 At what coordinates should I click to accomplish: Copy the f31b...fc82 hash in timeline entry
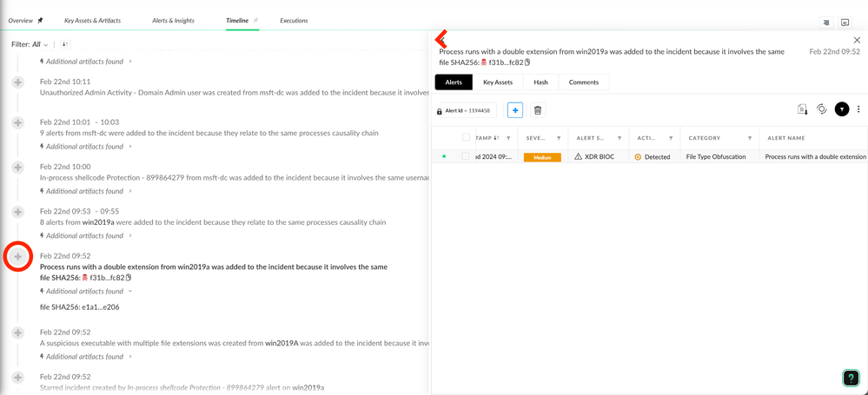coord(129,277)
